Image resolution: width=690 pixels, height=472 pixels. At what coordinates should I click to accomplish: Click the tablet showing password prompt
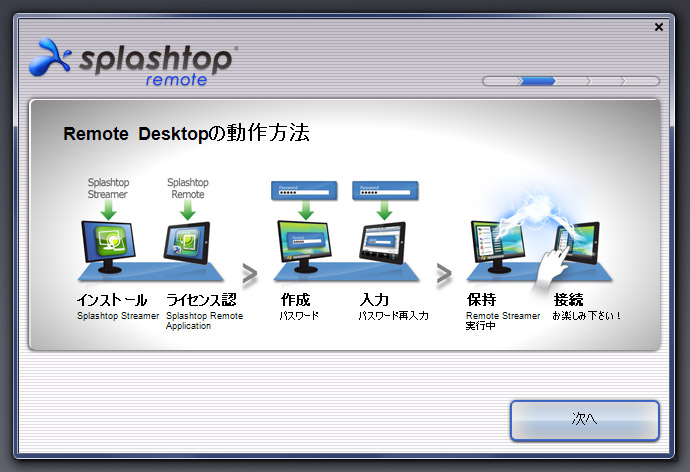point(382,243)
